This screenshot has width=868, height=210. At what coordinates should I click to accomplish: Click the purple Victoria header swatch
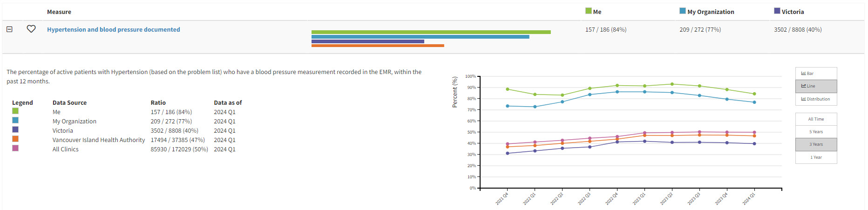777,11
